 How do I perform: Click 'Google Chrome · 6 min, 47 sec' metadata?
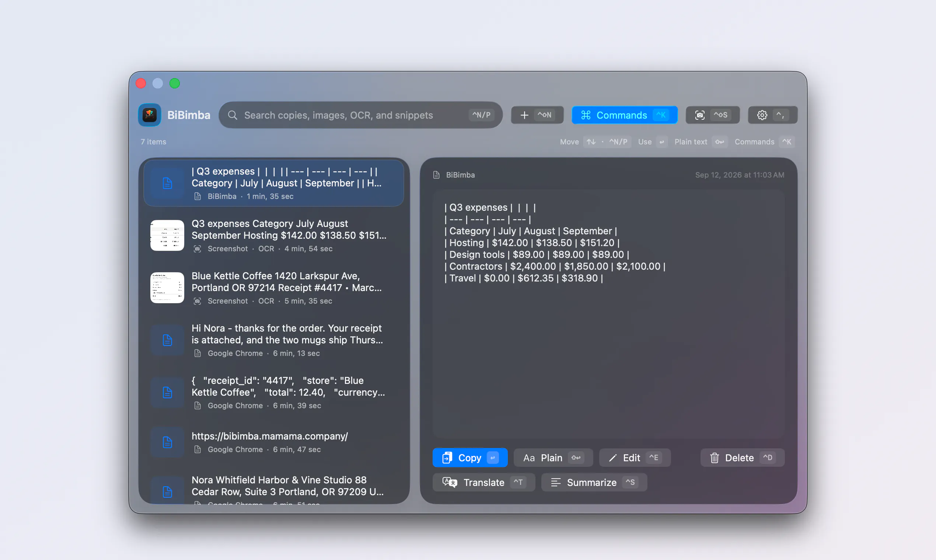coord(264,449)
